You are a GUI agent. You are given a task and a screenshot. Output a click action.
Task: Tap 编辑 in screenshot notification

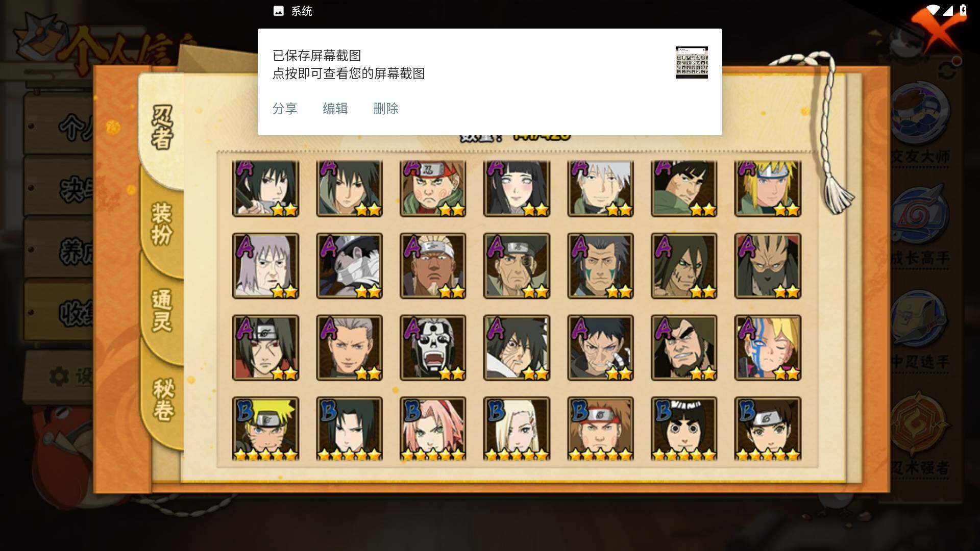pyautogui.click(x=335, y=109)
